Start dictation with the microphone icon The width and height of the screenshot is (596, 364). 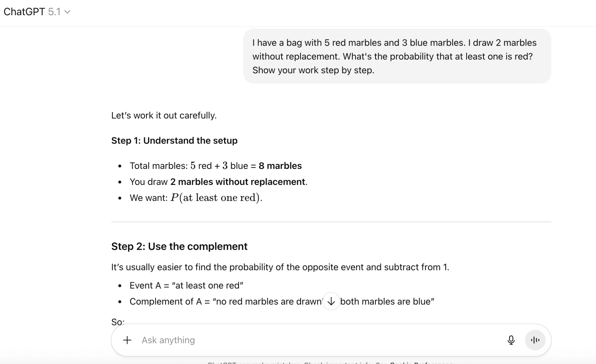(x=511, y=340)
